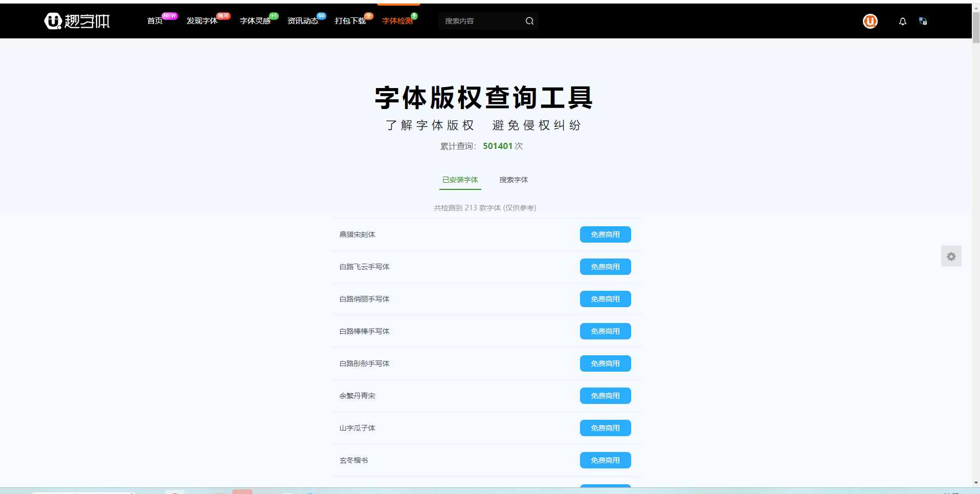Open the floating settings gear icon
This screenshot has height=494, width=980.
951,256
